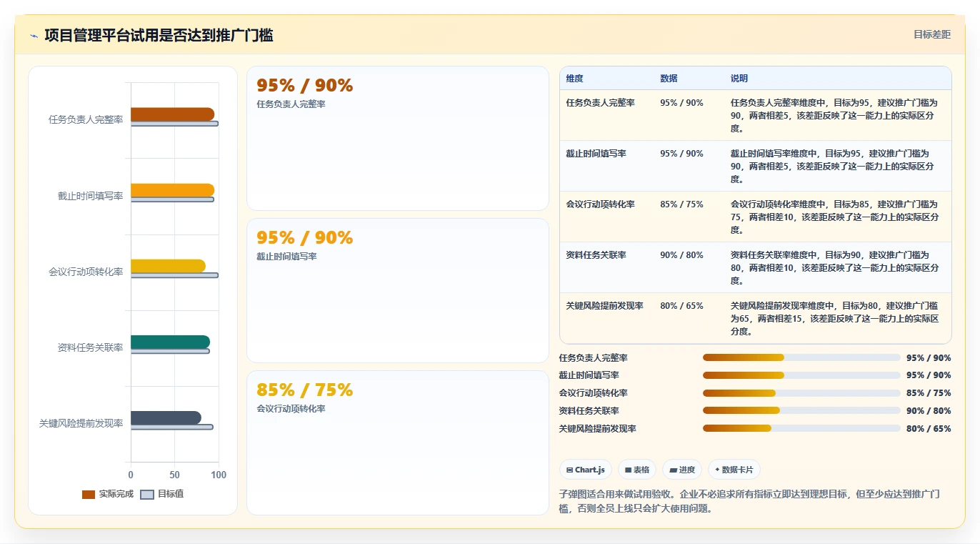The width and height of the screenshot is (980, 544).
Task: Click the 会议行动项转化率 progress bar
Action: point(801,393)
